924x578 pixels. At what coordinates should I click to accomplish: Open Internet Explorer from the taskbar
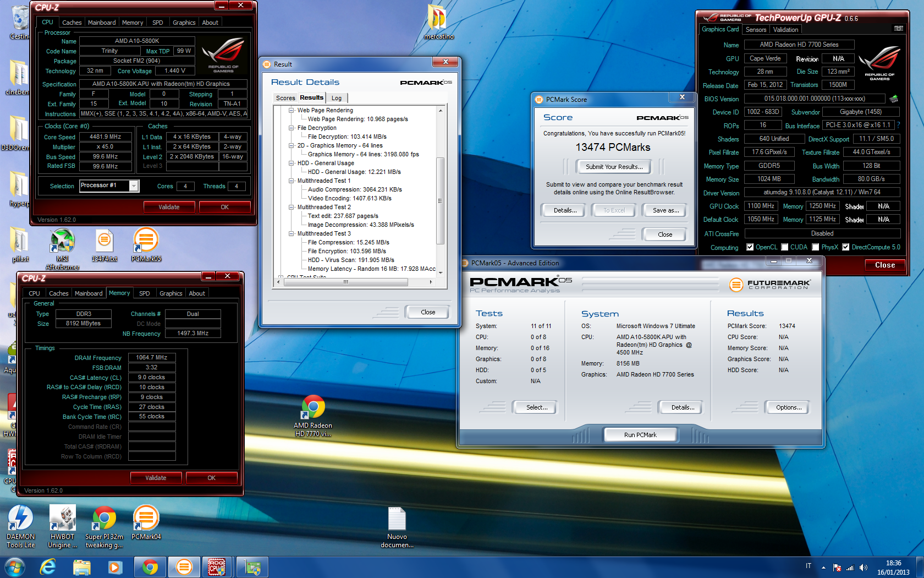coord(48,567)
